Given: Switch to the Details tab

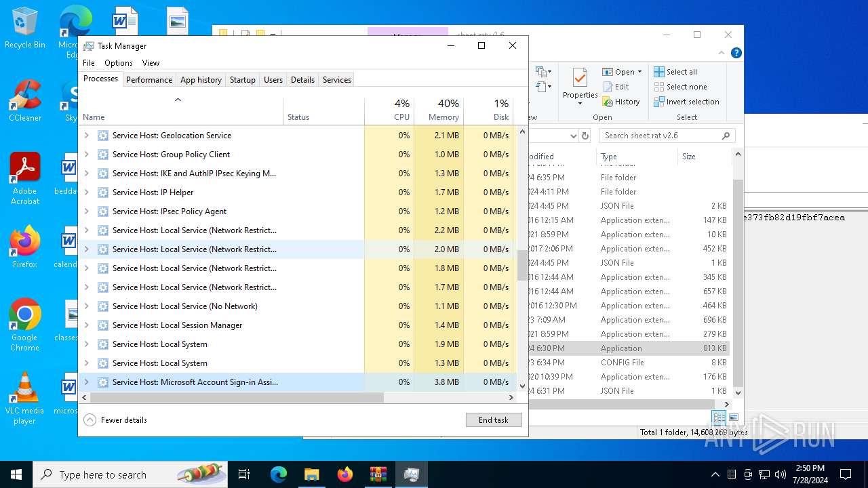Looking at the screenshot, I should 302,80.
